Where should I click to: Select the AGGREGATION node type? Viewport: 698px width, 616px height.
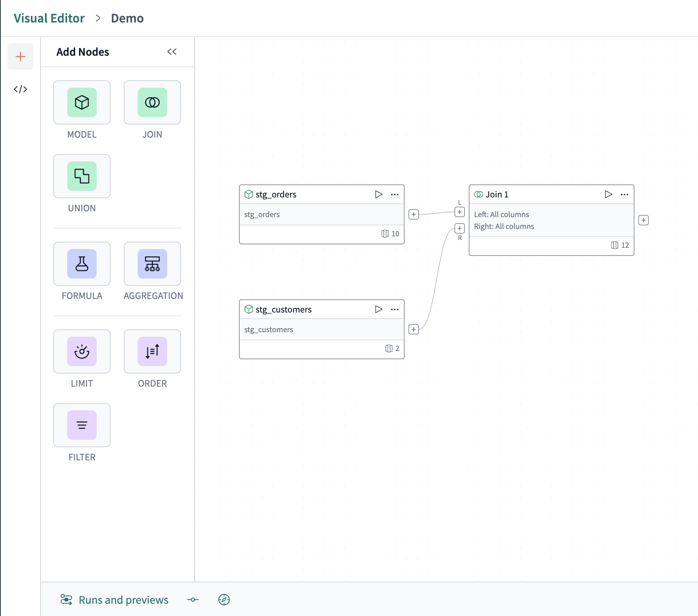coord(152,264)
